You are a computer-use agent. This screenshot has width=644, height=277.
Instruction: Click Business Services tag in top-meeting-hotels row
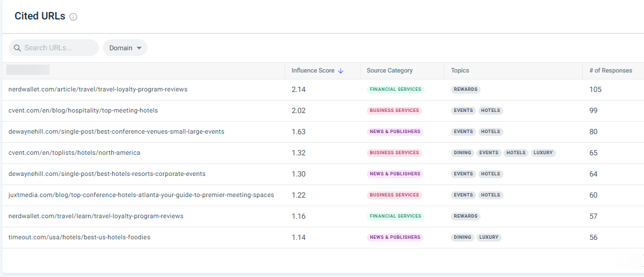point(394,110)
